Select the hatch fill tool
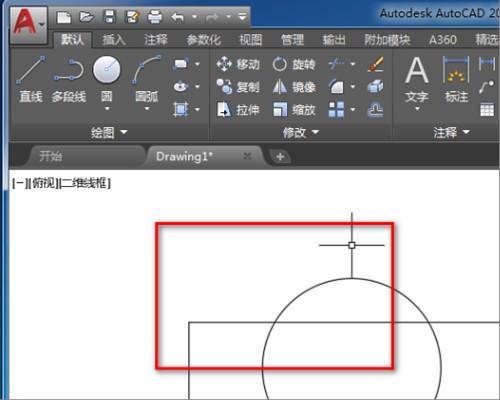500x400 pixels. coord(181,109)
